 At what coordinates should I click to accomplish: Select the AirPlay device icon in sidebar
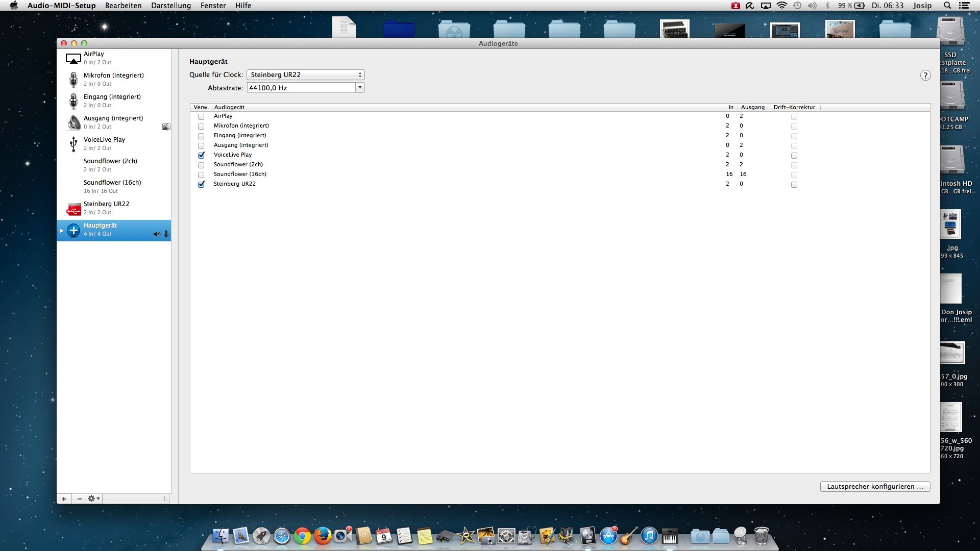pyautogui.click(x=73, y=58)
